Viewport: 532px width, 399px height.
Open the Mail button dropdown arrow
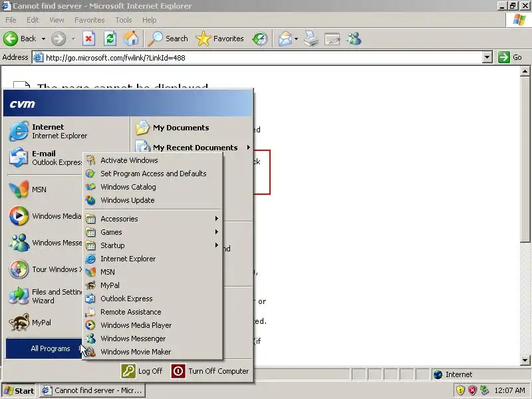[x=296, y=39]
